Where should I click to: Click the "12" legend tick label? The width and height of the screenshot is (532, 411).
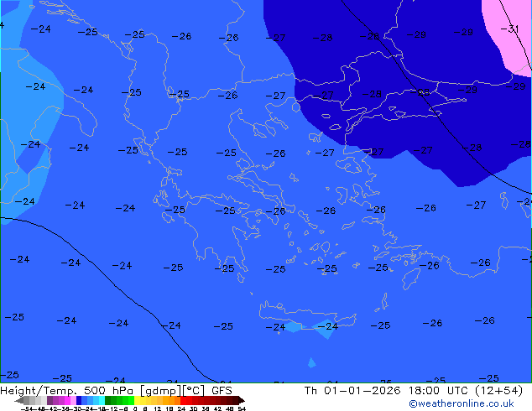click(x=158, y=408)
